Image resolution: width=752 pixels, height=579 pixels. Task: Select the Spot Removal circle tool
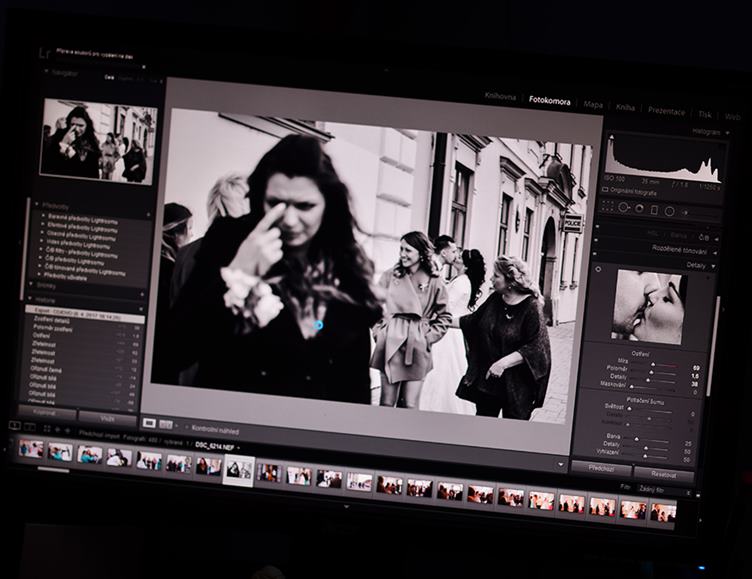pyautogui.click(x=623, y=207)
